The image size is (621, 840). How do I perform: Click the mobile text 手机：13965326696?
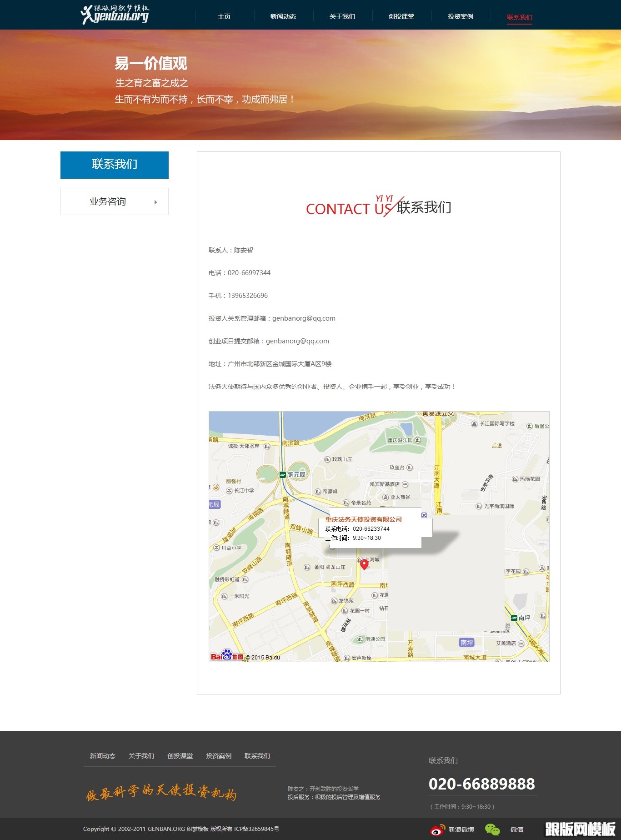[238, 296]
